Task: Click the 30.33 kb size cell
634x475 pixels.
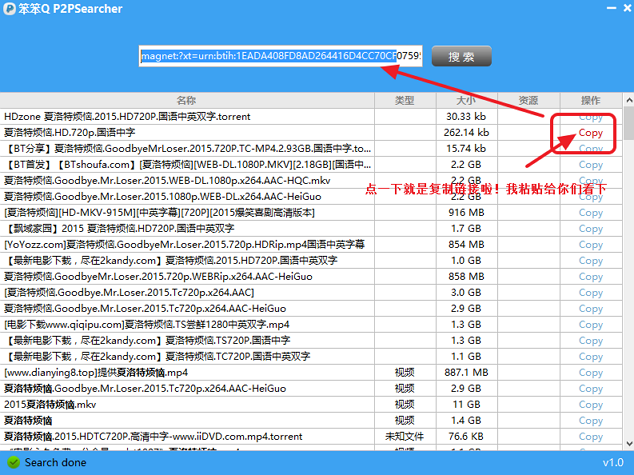Action: [466, 116]
